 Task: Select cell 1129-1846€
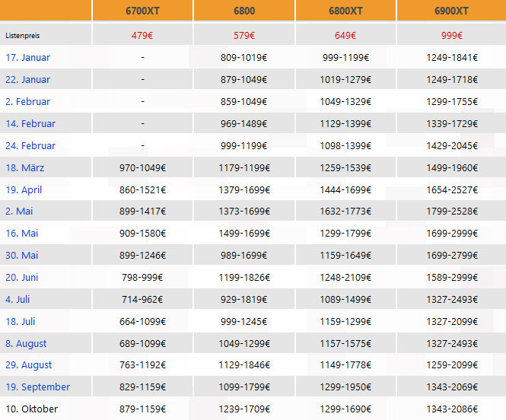(x=244, y=365)
